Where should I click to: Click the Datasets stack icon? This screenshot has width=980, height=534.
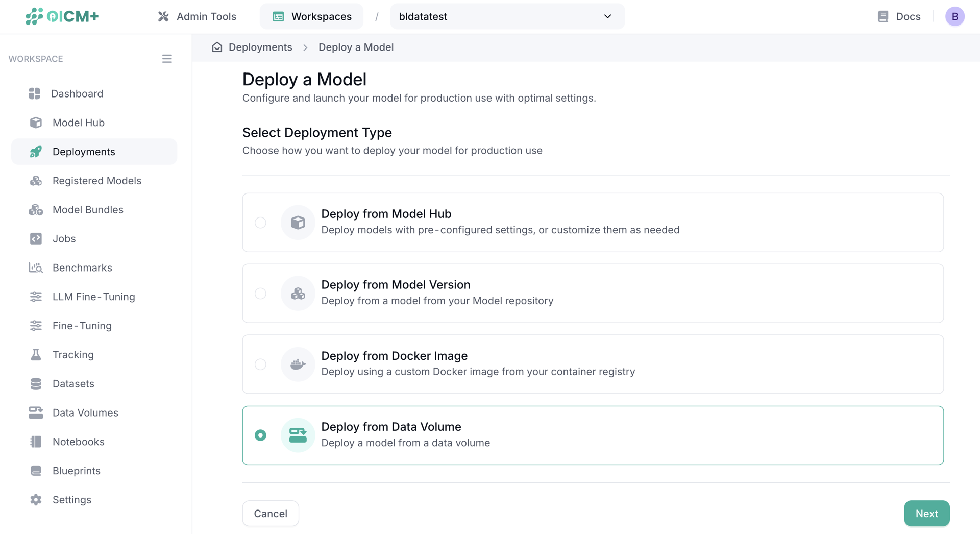pyautogui.click(x=36, y=383)
